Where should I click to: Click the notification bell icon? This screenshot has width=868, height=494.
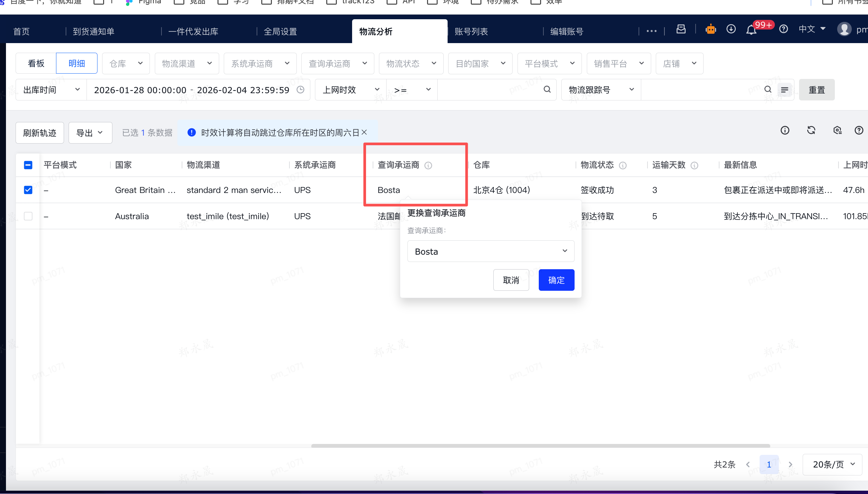point(751,31)
